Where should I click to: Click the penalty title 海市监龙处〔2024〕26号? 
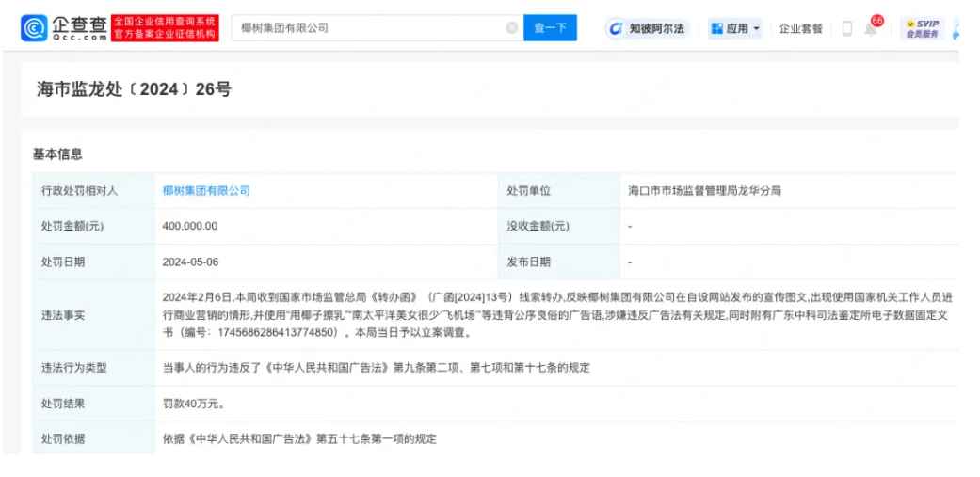(x=134, y=89)
